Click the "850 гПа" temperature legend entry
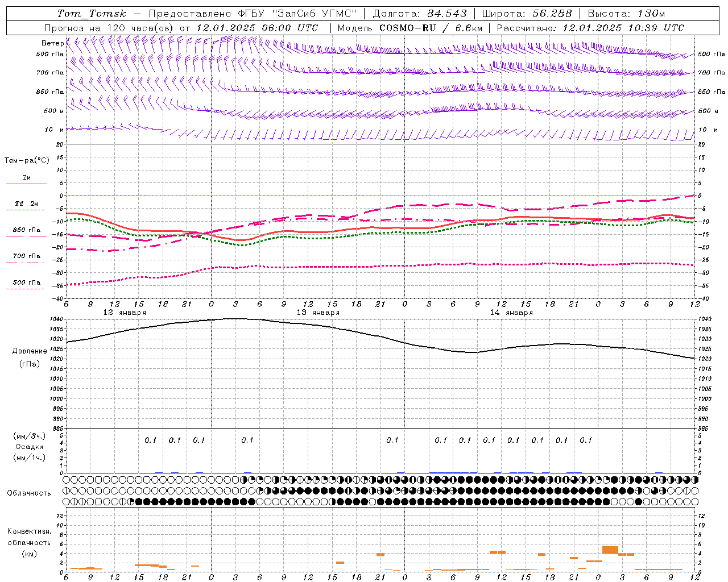The height and width of the screenshot is (582, 728). click(x=26, y=230)
